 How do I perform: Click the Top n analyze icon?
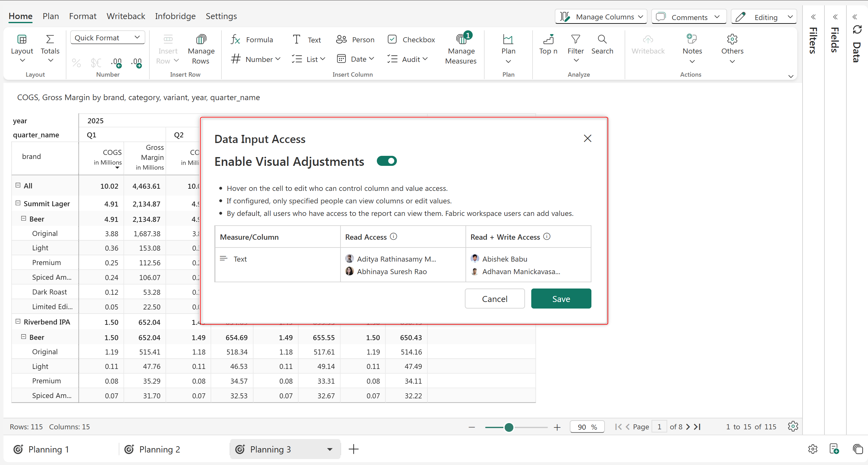[548, 39]
